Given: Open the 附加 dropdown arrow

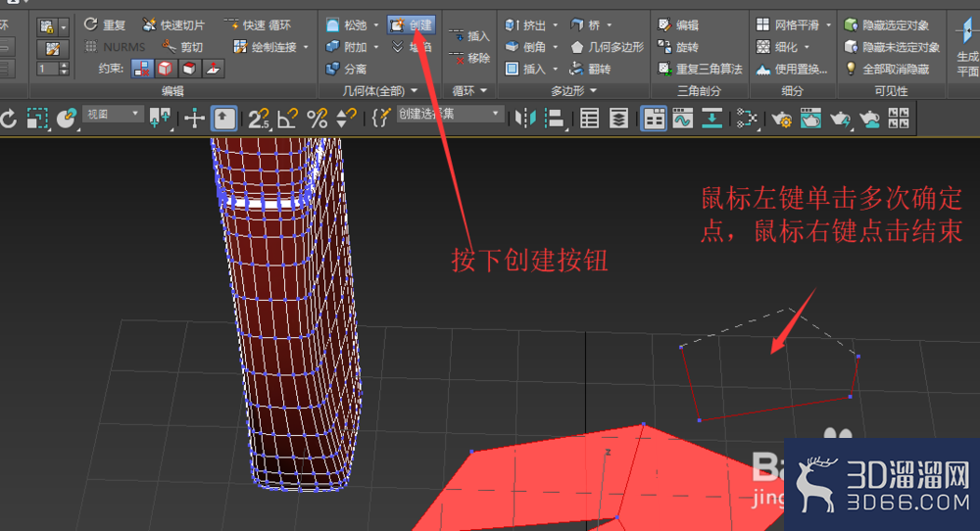Looking at the screenshot, I should click(x=376, y=47).
